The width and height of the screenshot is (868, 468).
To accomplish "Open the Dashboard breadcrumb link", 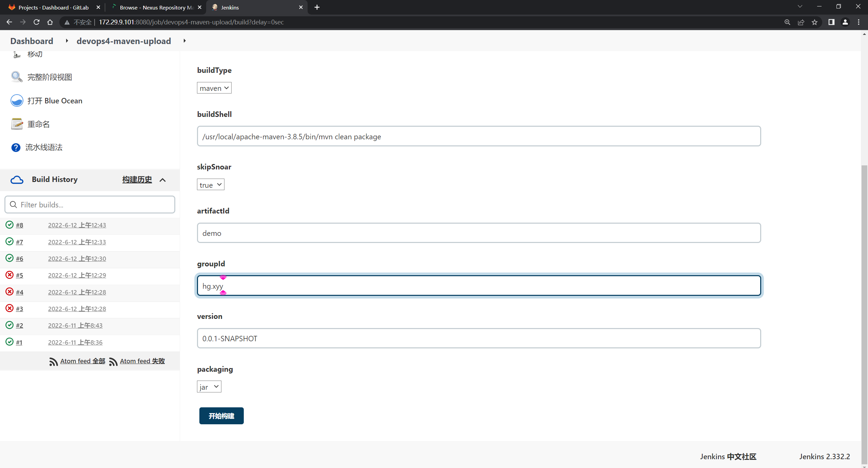I will coord(32,41).
